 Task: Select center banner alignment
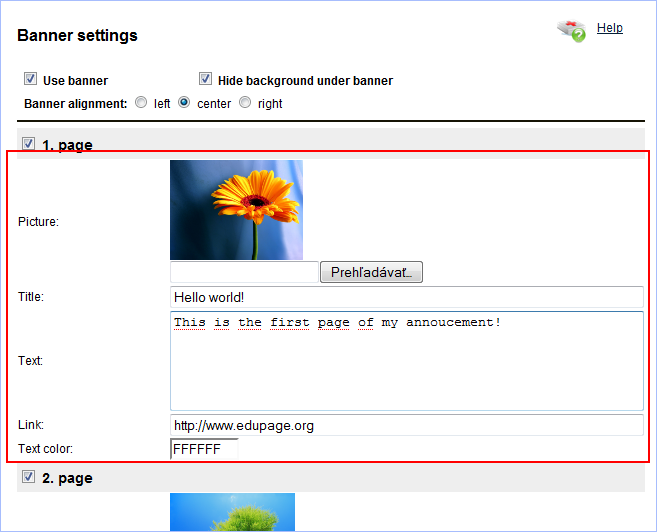coord(184,103)
